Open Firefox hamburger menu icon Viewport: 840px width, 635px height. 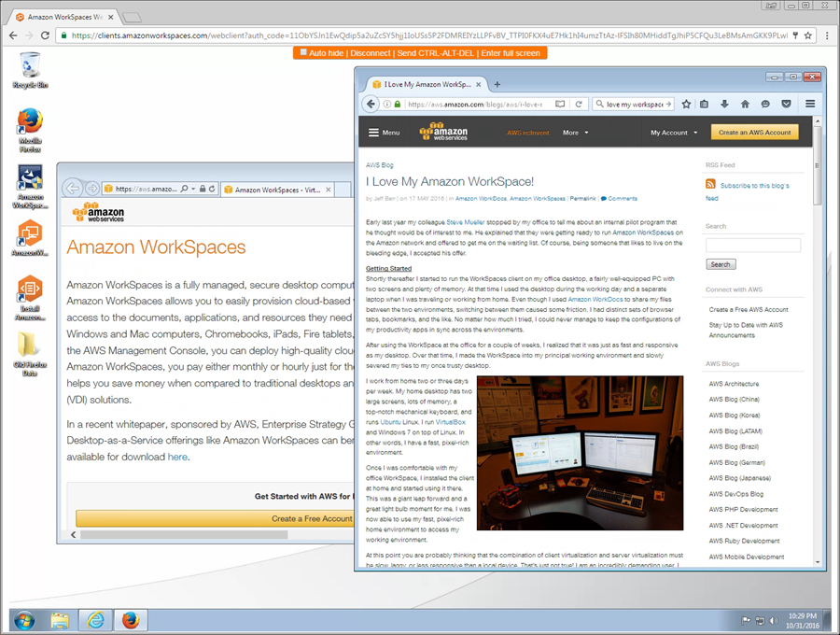810,104
